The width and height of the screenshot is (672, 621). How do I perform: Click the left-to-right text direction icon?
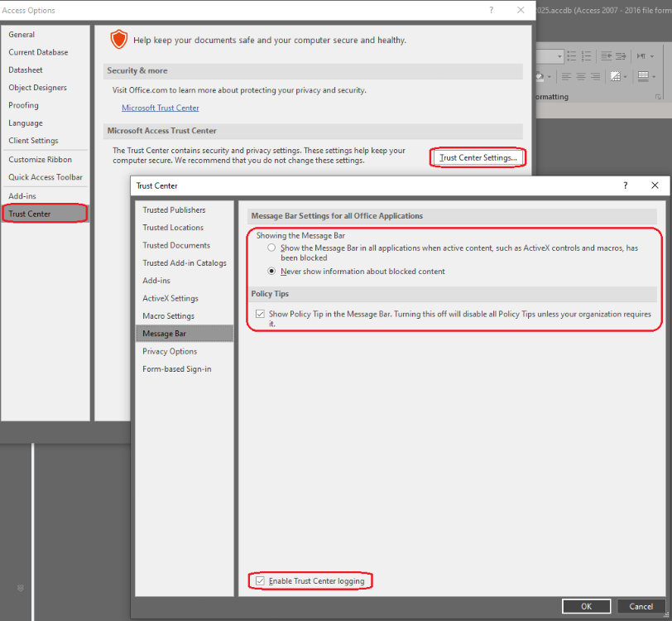click(641, 56)
